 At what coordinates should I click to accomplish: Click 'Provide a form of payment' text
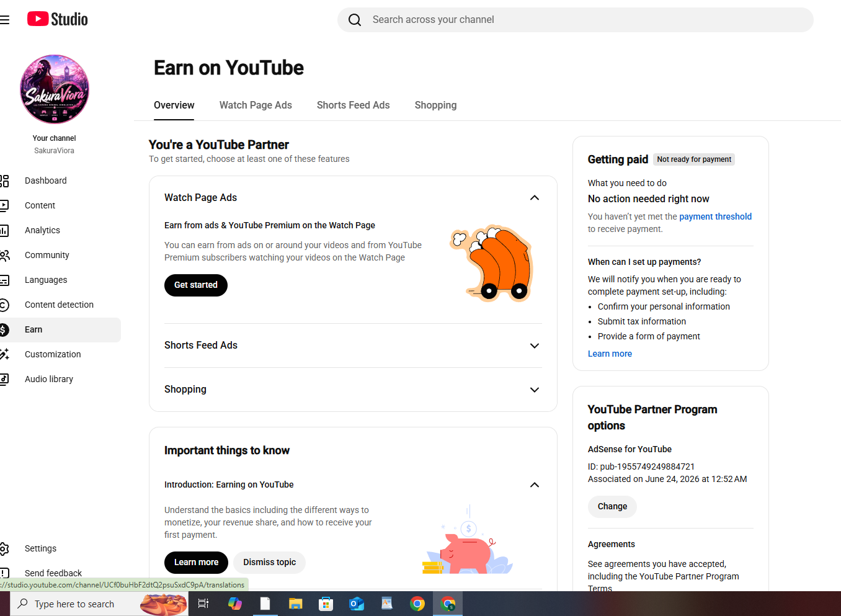(x=649, y=336)
